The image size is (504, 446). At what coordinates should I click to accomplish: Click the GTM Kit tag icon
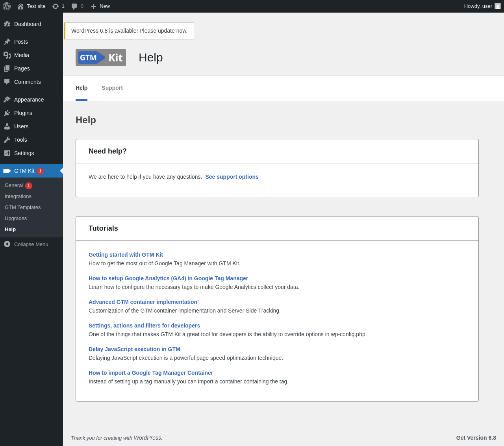pyautogui.click(x=7, y=171)
